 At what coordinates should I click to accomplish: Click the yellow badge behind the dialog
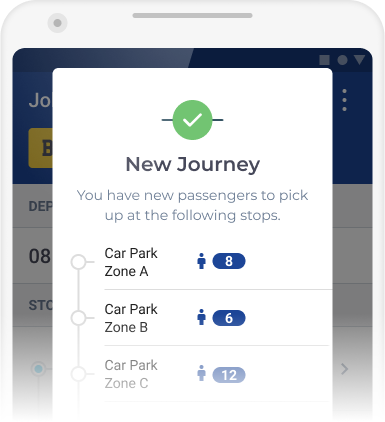coord(40,148)
